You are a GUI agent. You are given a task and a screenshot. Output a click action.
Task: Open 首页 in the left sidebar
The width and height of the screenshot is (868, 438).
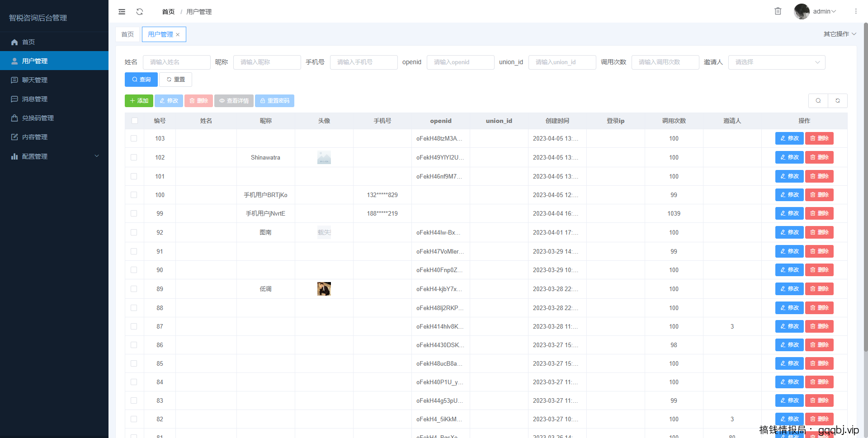tap(28, 42)
